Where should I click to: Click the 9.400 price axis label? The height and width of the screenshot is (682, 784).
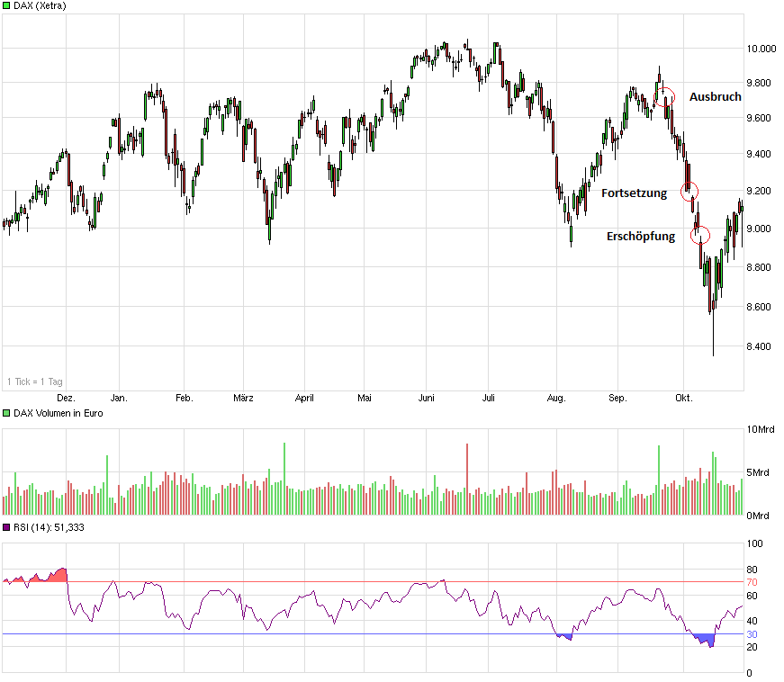pos(759,154)
